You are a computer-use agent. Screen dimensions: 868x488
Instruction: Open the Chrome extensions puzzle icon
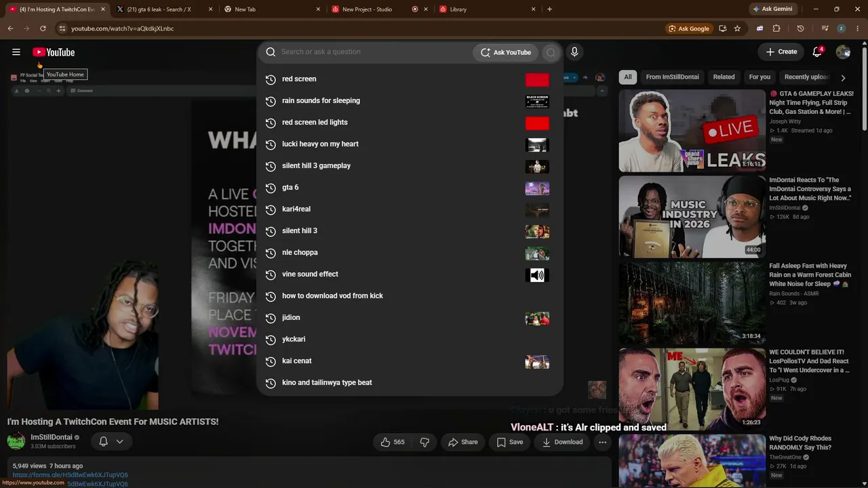pos(776,28)
